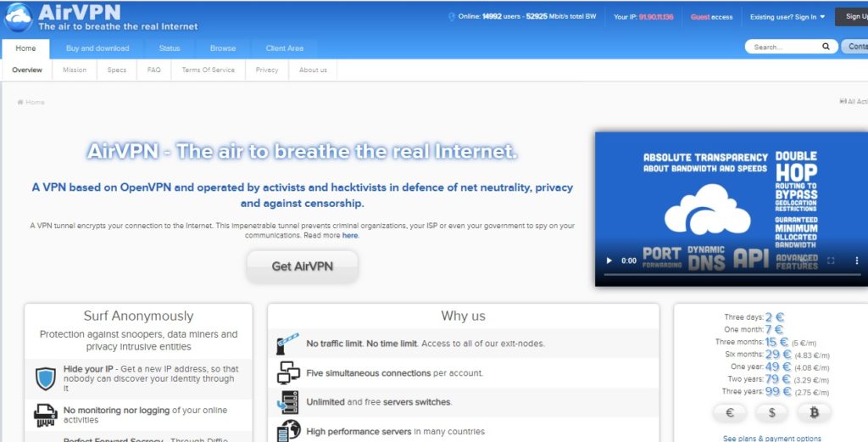Image resolution: width=868 pixels, height=442 pixels.
Task: Open the video more options menu
Action: pos(857,260)
